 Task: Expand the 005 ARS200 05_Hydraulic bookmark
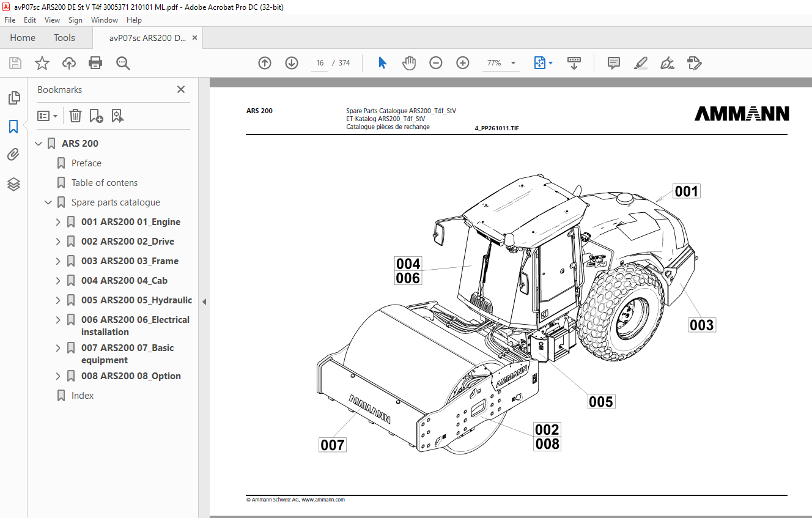[59, 300]
